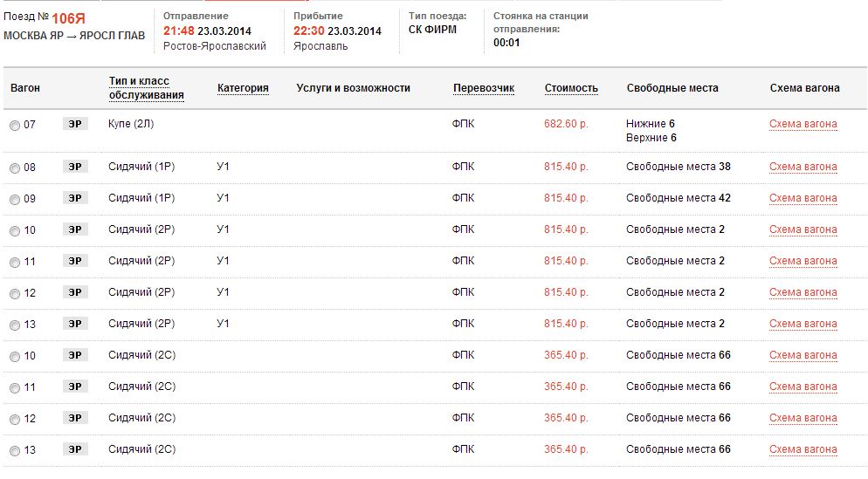Viewport: 868px width, 479px height.
Task: Click ЭР badge of wagon 13 class 2Р
Action: tap(75, 324)
